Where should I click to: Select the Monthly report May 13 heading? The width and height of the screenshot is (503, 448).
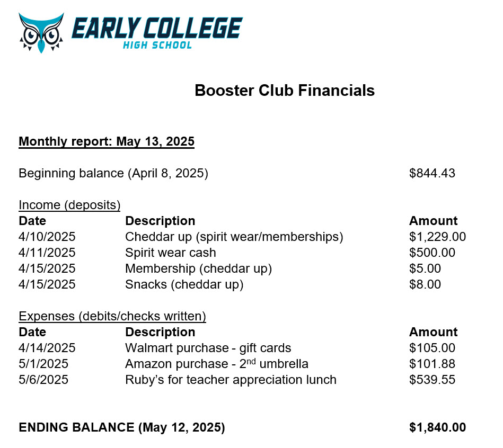click(107, 141)
